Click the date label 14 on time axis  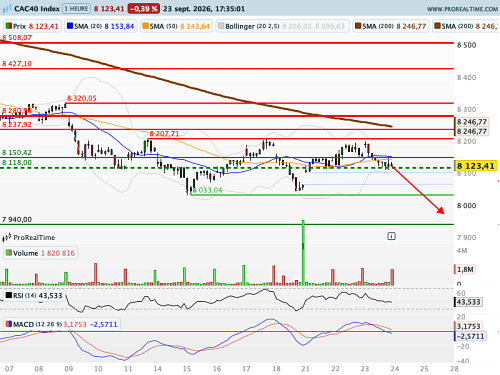click(x=157, y=369)
